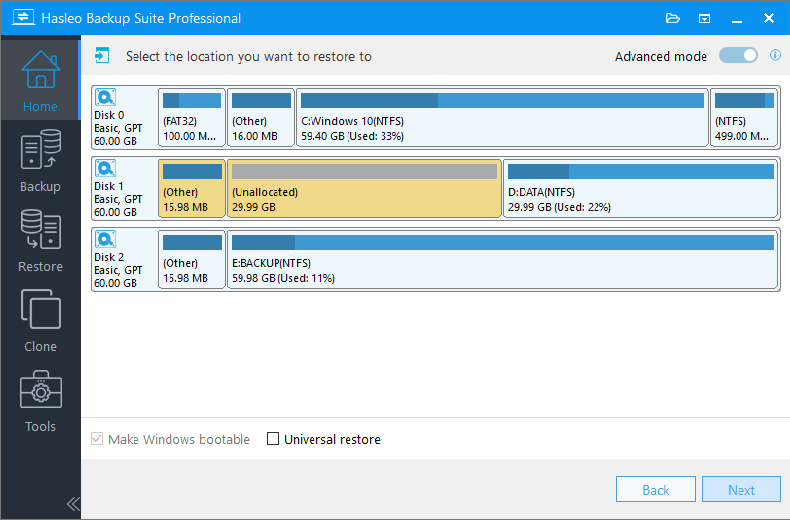Select Disk 0 FAT32 100 MB partition
This screenshot has height=520, width=790.
[192, 117]
